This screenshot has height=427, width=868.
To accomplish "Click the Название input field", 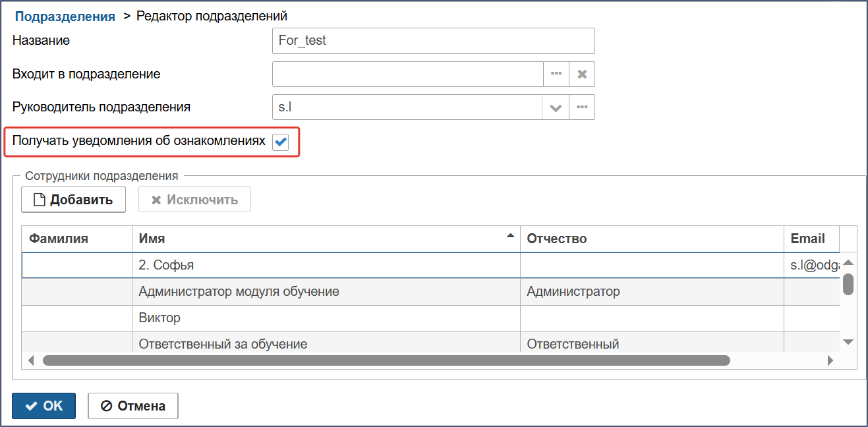I will click(434, 40).
